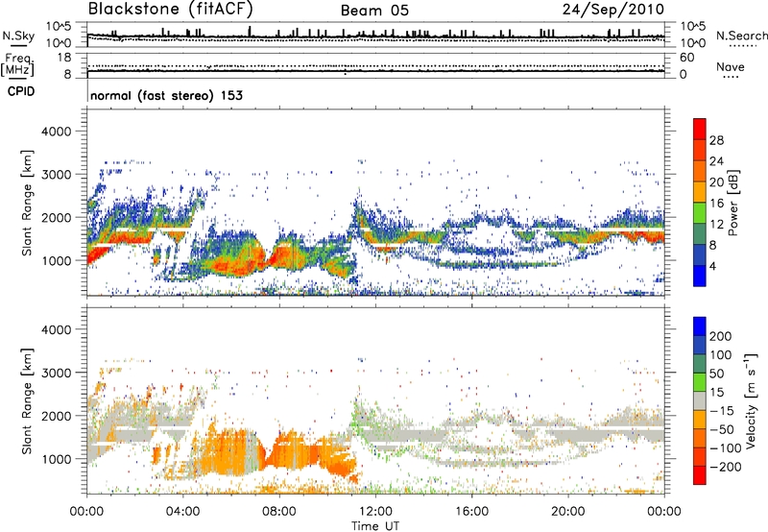Select the 'Beam 05' header label

coord(374,11)
